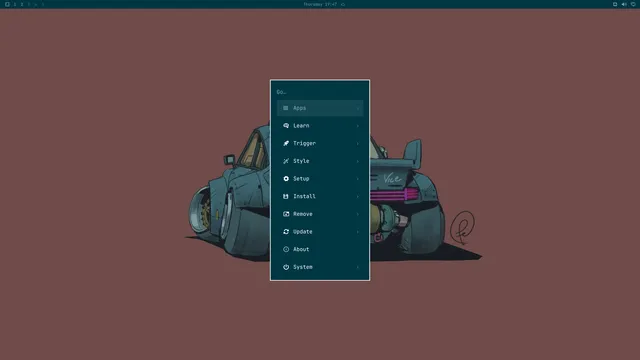Click the System power icon
This screenshot has width=640, height=360.
[286, 267]
